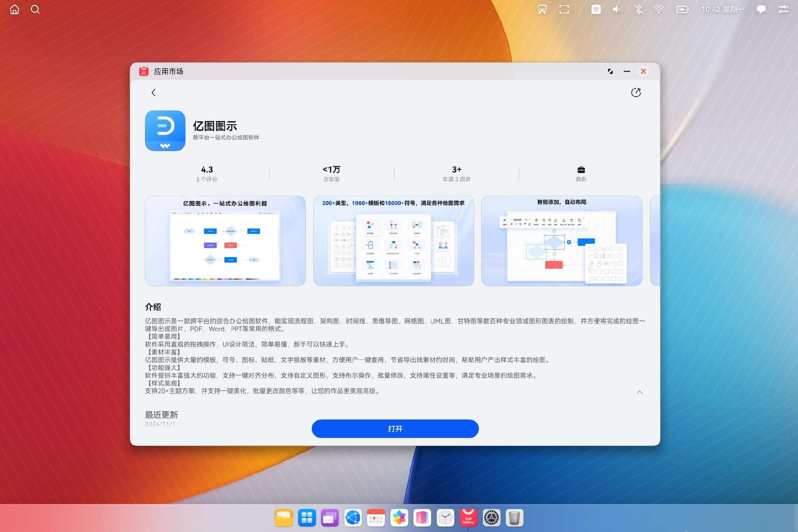Open the yellow Files folder in dock
798x532 pixels.
click(284, 518)
